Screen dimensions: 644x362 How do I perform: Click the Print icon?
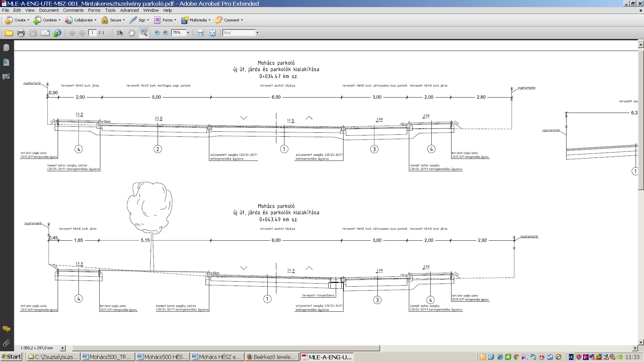coord(21,33)
